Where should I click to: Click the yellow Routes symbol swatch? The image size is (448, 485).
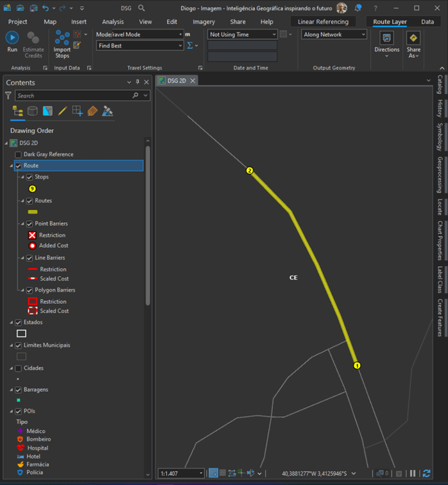coord(32,211)
